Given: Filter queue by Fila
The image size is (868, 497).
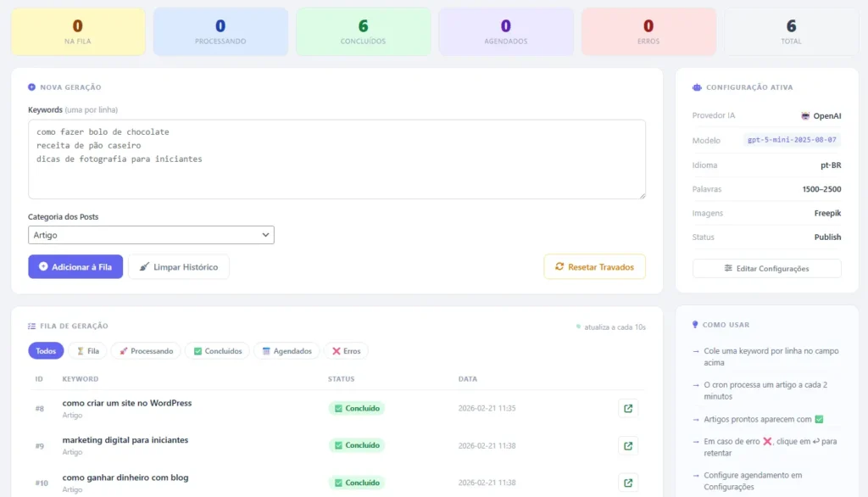Looking at the screenshot, I should [x=87, y=351].
